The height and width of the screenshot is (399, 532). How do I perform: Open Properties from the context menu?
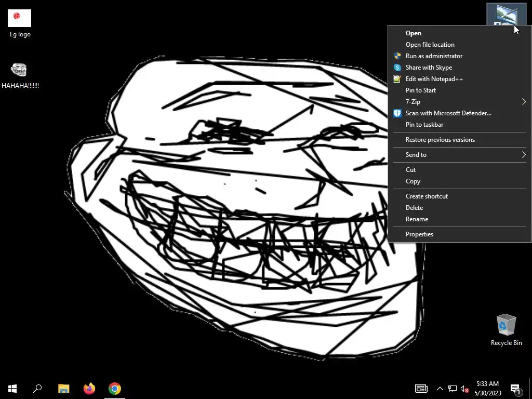tap(459, 234)
